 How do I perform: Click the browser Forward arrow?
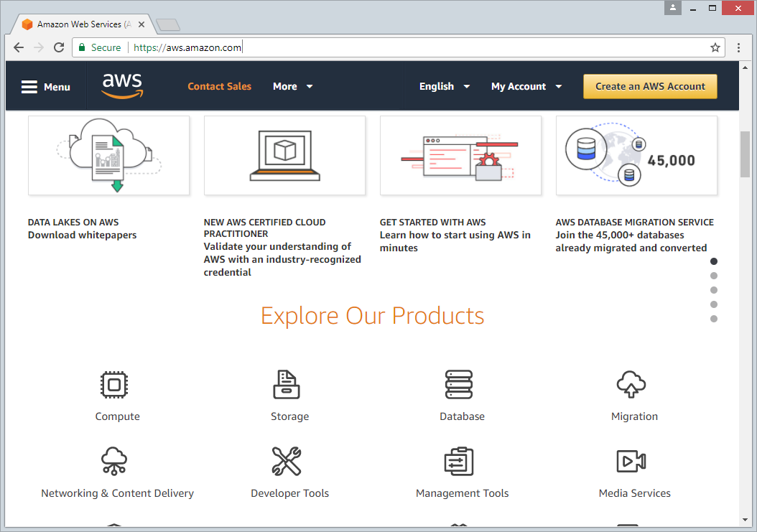[39, 47]
